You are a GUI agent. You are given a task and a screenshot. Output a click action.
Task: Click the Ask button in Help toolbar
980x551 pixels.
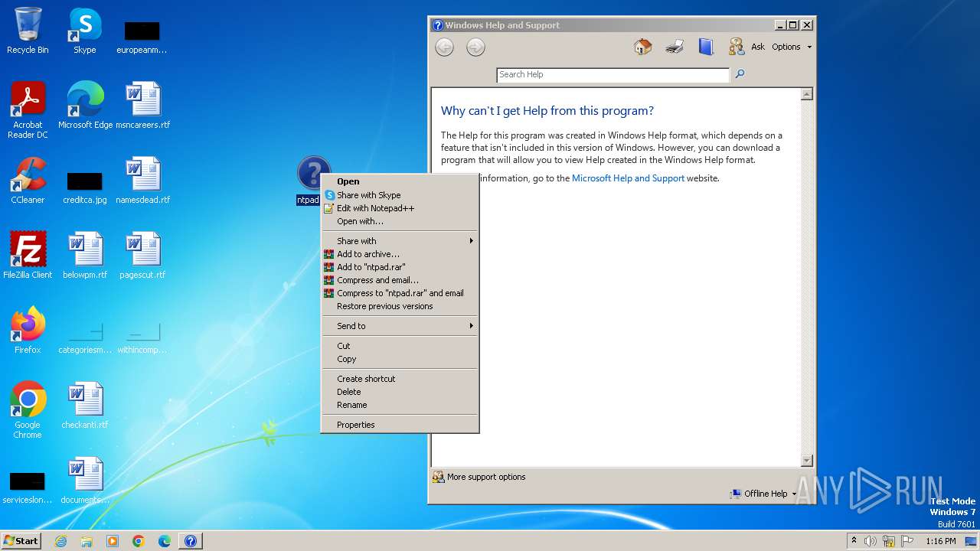point(746,47)
